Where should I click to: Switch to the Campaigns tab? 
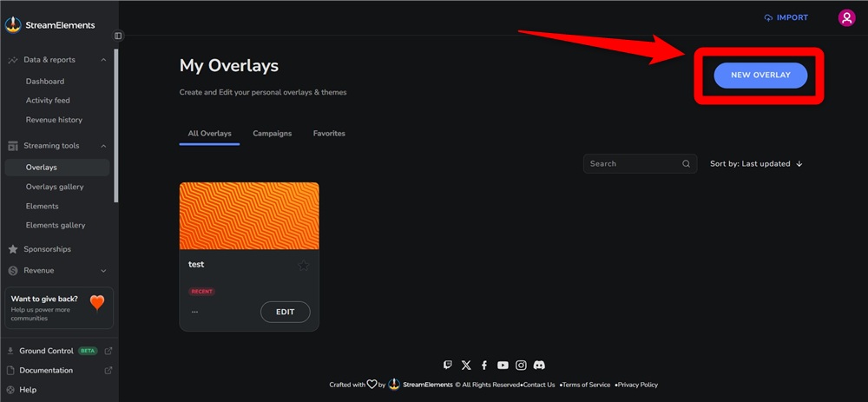273,134
